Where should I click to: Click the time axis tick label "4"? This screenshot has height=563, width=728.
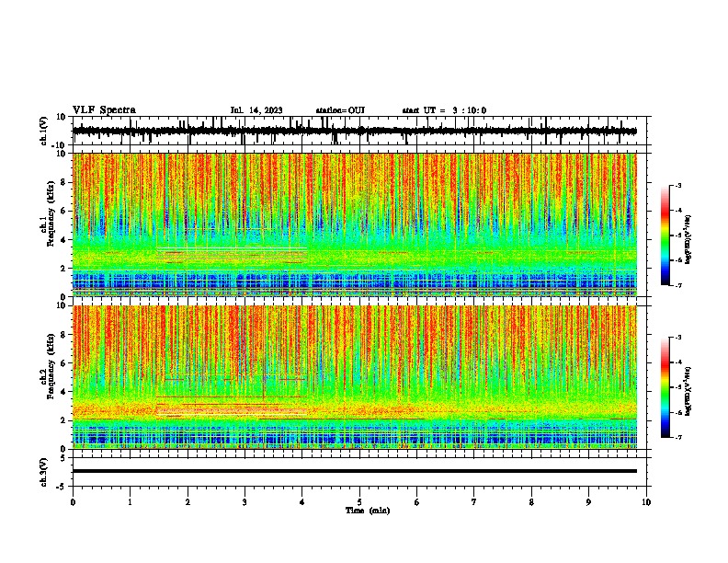(302, 502)
